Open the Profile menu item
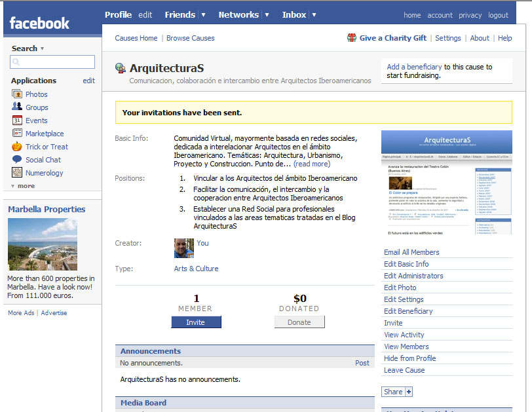Screen dimensions: 532x412 pos(118,15)
